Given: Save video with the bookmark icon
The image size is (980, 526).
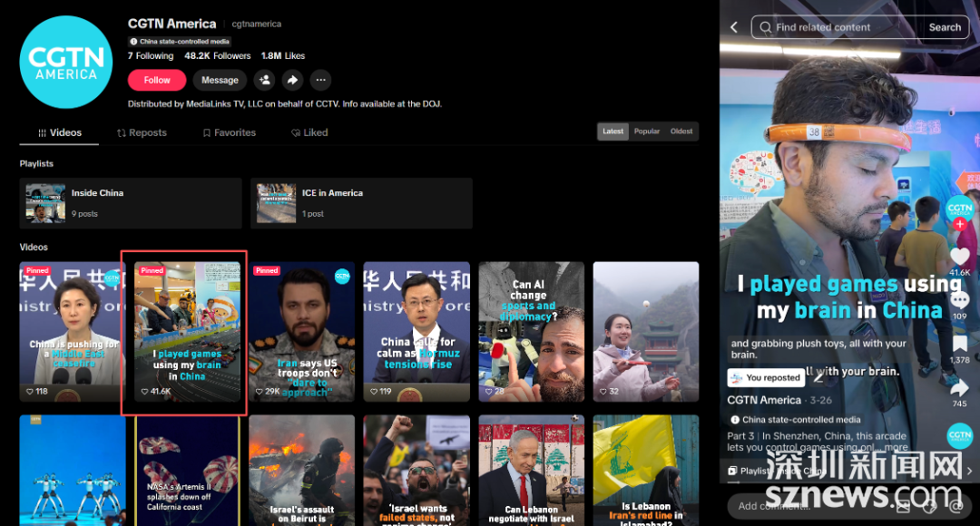Looking at the screenshot, I should pyautogui.click(x=959, y=344).
